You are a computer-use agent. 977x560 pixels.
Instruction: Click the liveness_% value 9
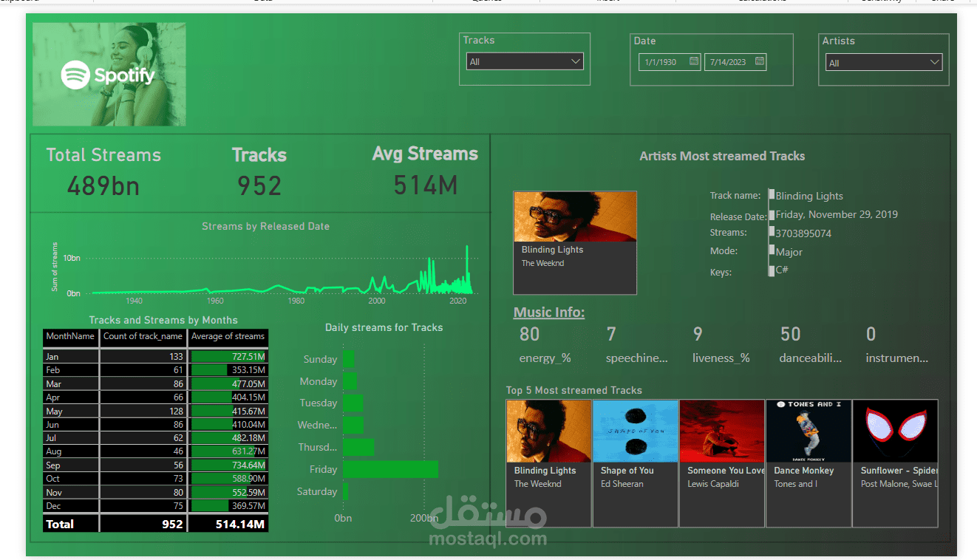click(x=698, y=334)
